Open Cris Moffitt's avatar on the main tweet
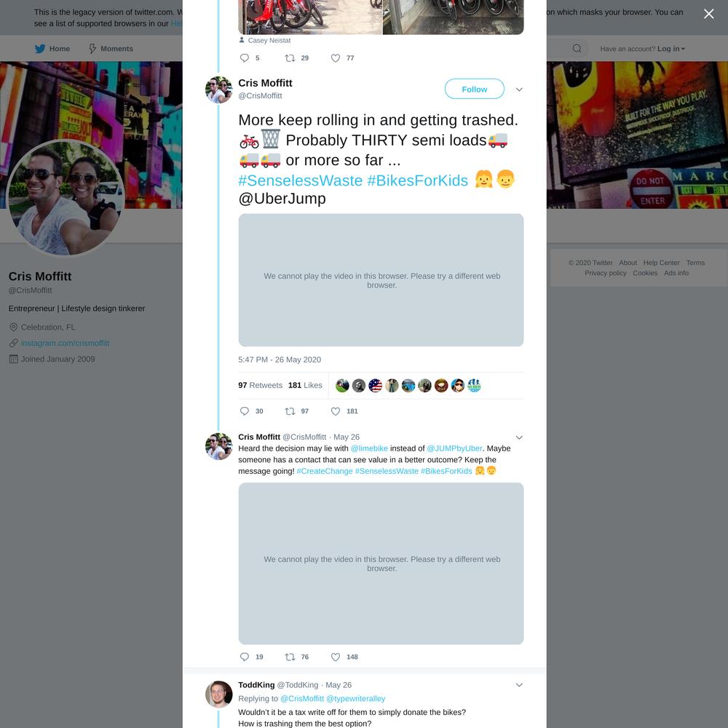Screen dimensions: 728x728 218,90
